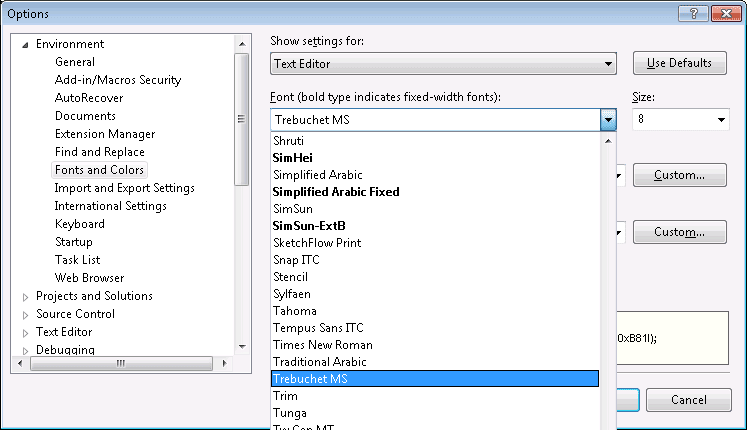Viewport: 747px width, 430px height.
Task: Open the Show settings for dropdown
Action: [x=608, y=64]
